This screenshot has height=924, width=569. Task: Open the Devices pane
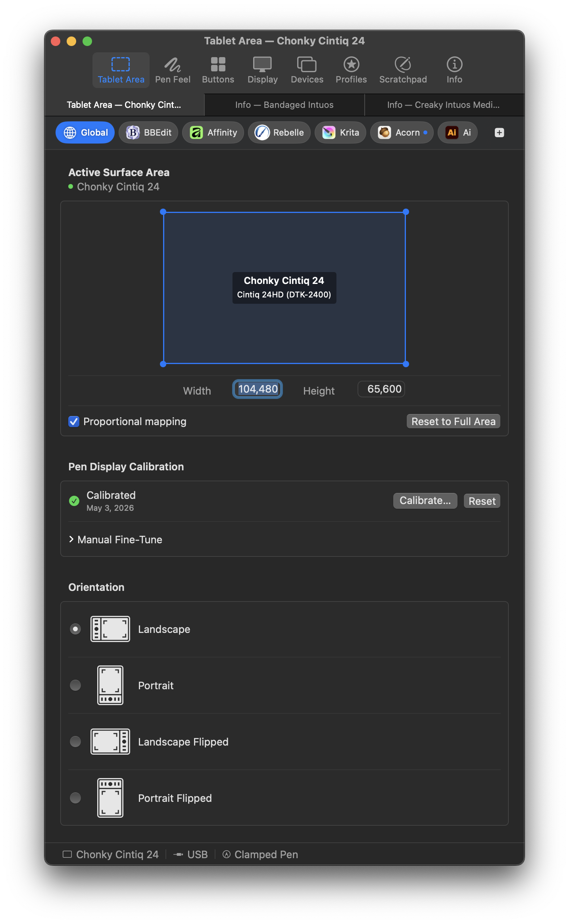tap(307, 70)
